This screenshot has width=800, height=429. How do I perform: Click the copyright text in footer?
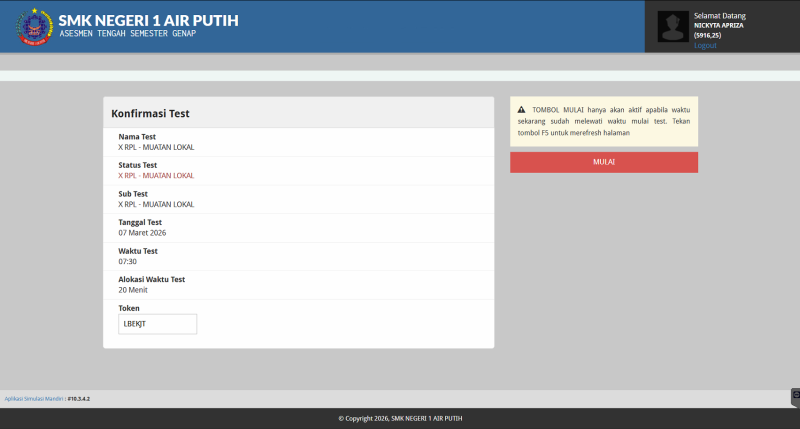400,418
